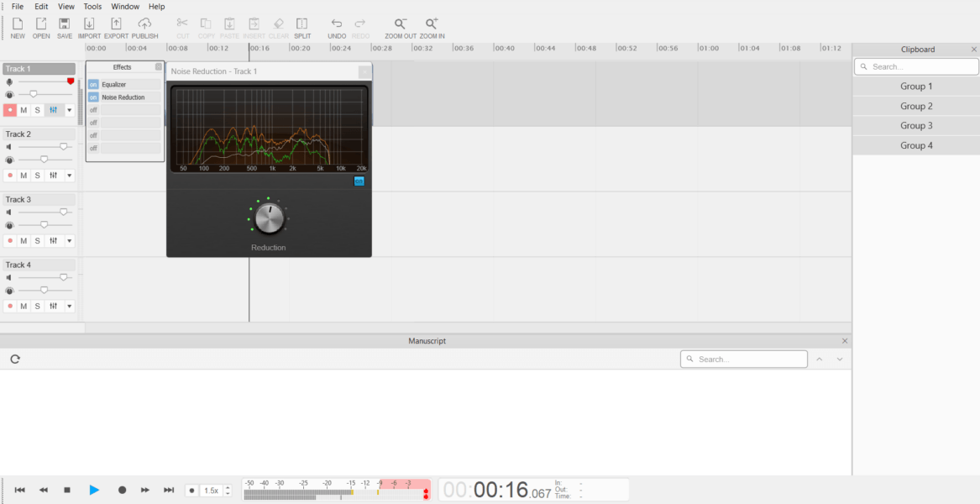Open the playback speed 1.5x stepper
Image resolution: width=980 pixels, height=504 pixels.
coord(228,491)
